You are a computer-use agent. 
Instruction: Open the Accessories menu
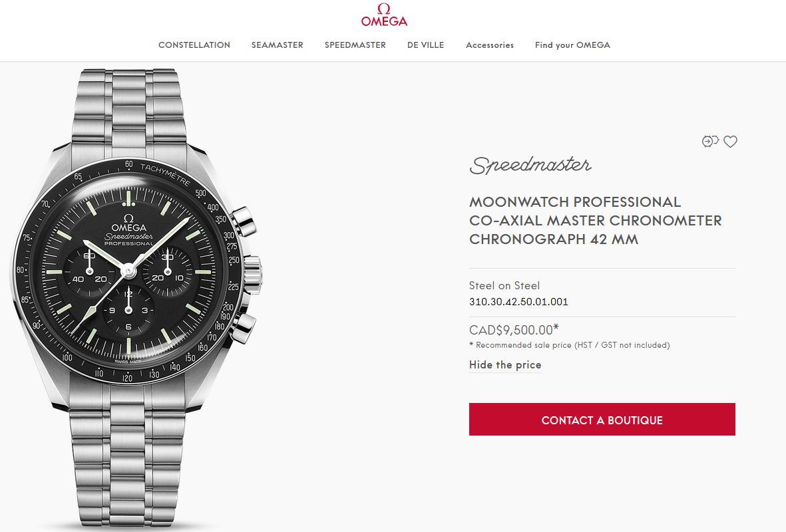click(x=490, y=45)
